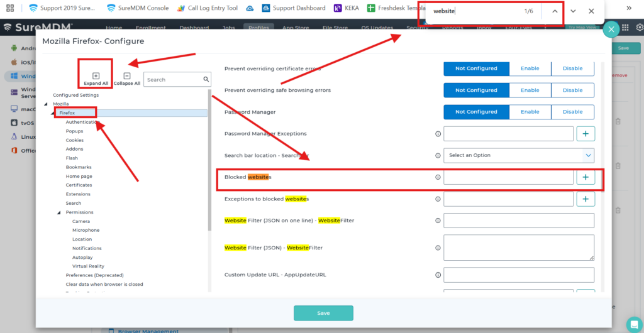Select Clear data when browser is closed

[104, 284]
